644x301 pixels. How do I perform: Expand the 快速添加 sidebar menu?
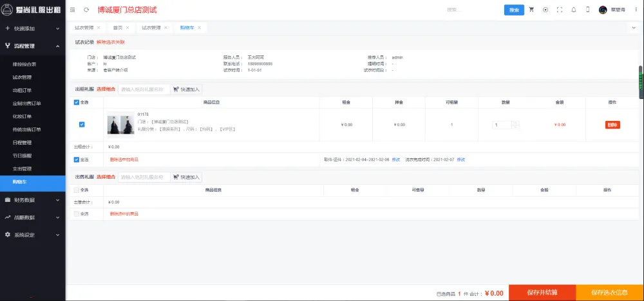click(32, 29)
